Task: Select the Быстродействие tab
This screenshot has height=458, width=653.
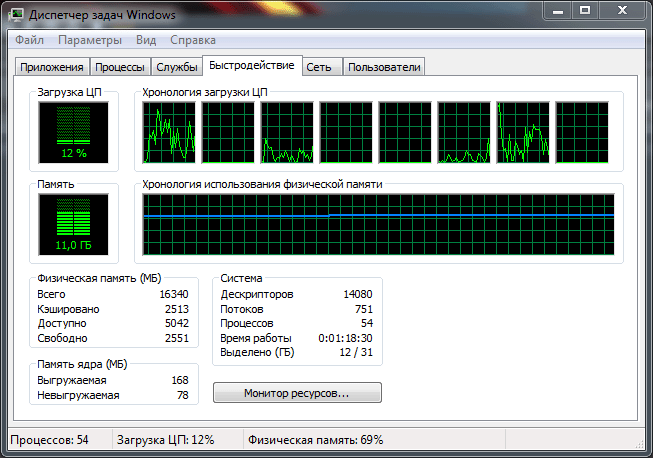Action: (252, 65)
